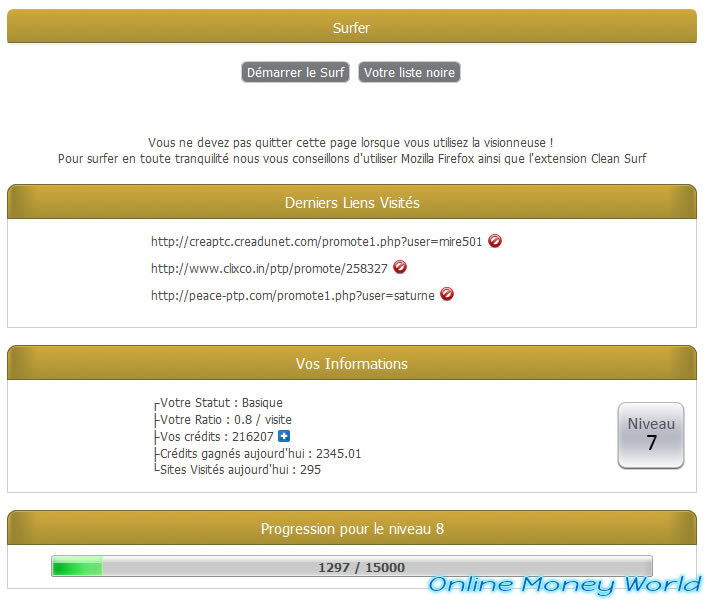Open Votre liste noire
The image size is (706, 600).
(x=409, y=73)
